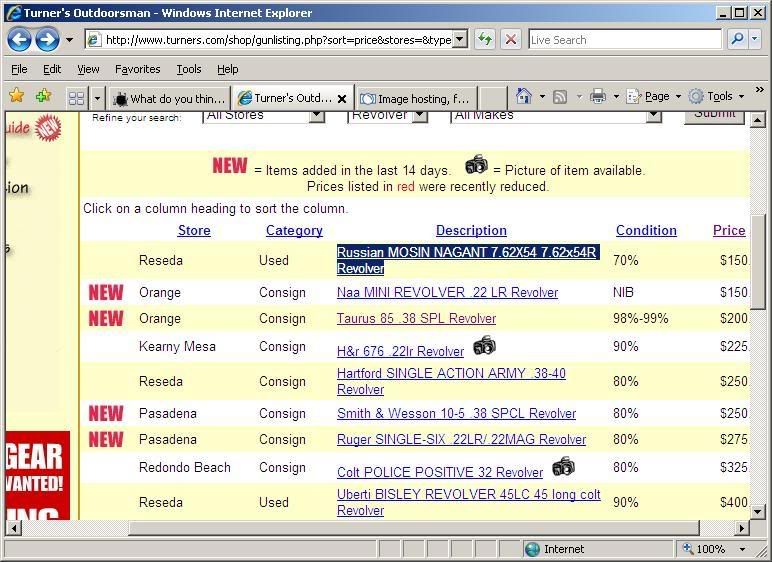This screenshot has height=562, width=772.
Task: Open the All Makes dropdown
Action: [653, 115]
